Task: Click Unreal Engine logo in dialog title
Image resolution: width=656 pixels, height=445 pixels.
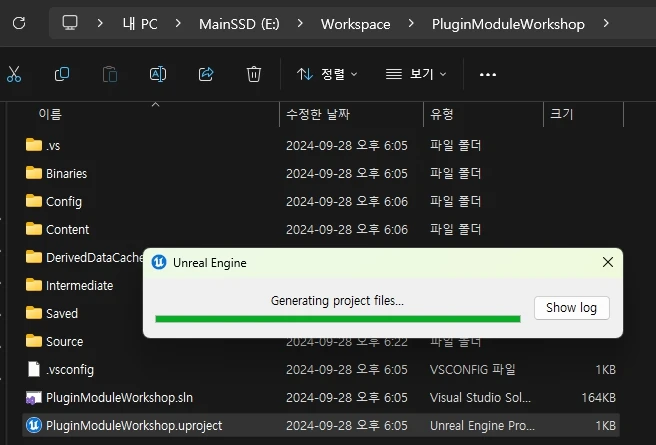Action: [x=159, y=262]
